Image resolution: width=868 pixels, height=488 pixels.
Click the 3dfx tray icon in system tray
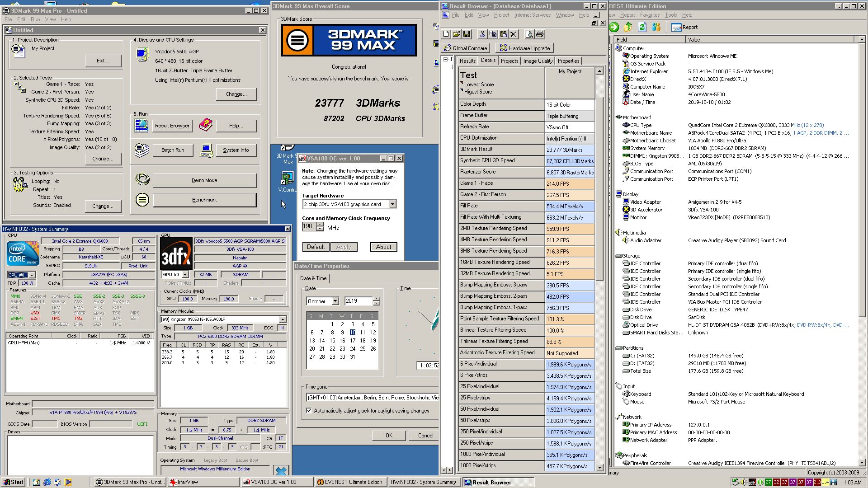pyautogui.click(x=752, y=482)
